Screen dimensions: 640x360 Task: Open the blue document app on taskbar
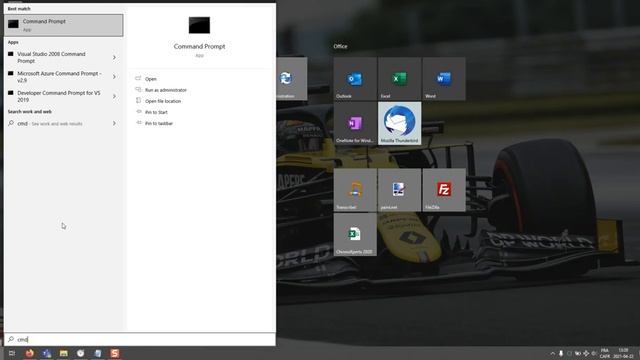98,353
